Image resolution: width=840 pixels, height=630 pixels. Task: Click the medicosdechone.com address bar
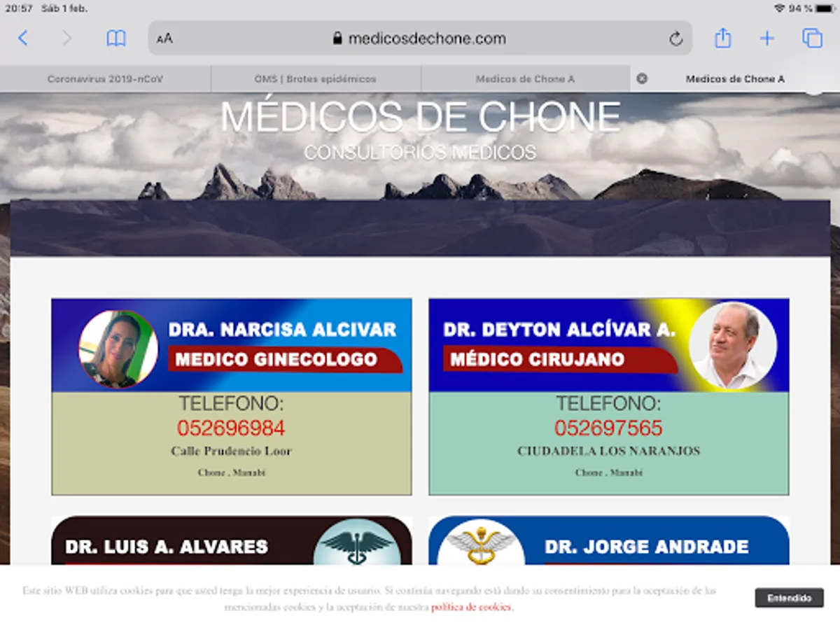tap(420, 38)
